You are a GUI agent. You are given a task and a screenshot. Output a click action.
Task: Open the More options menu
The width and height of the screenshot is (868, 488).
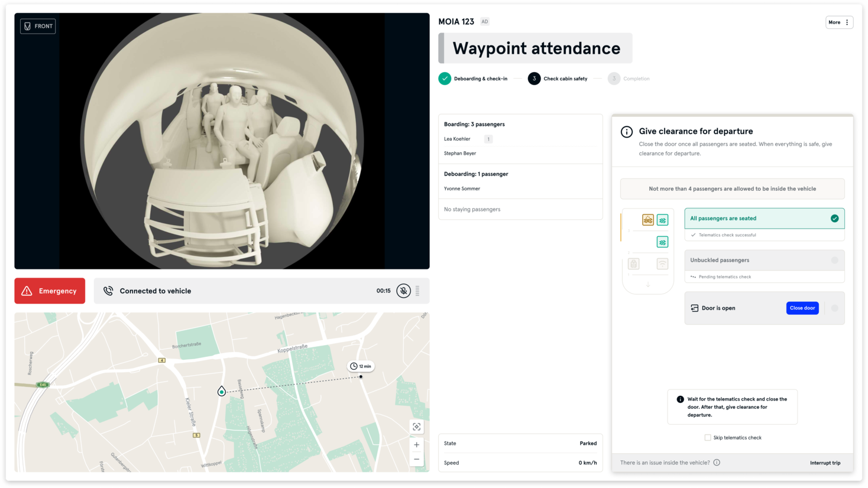pos(839,22)
